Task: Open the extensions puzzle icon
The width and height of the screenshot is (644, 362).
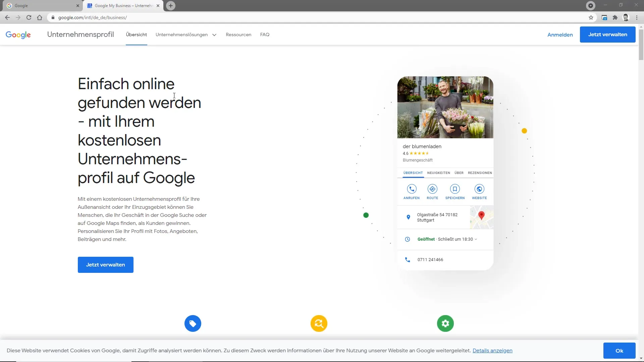Action: tap(615, 17)
